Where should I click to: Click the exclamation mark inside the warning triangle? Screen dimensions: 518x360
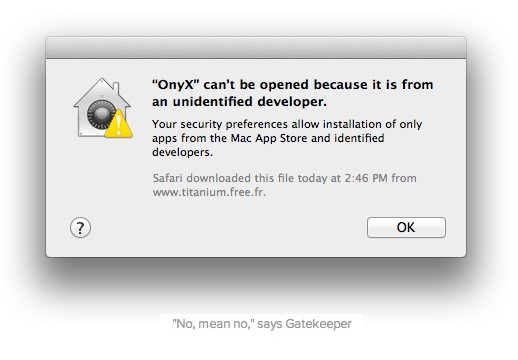pos(119,125)
